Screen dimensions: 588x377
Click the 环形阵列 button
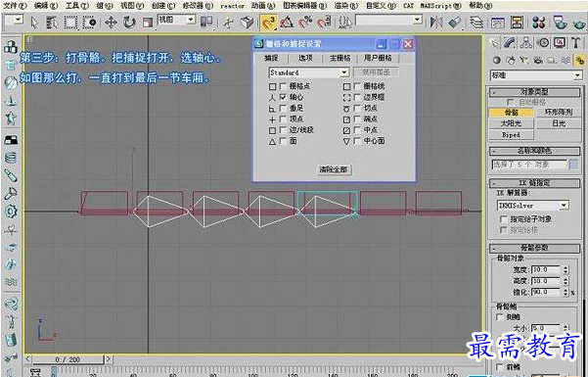(559, 113)
